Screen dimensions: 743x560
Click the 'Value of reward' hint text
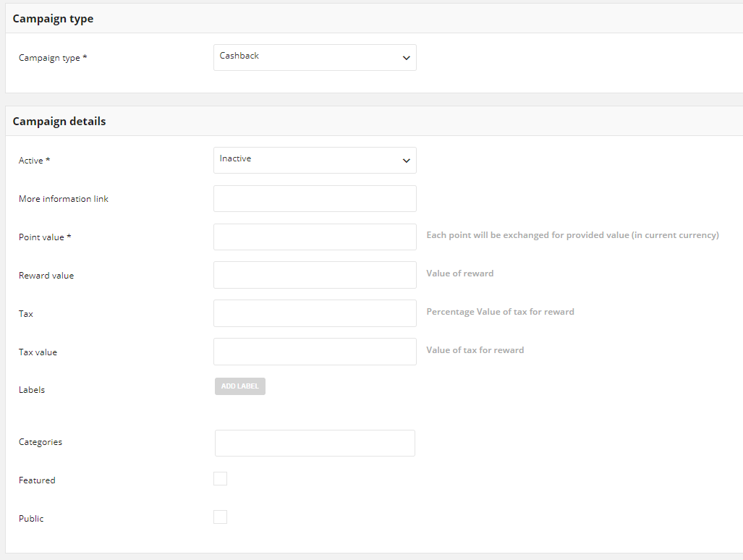point(459,273)
